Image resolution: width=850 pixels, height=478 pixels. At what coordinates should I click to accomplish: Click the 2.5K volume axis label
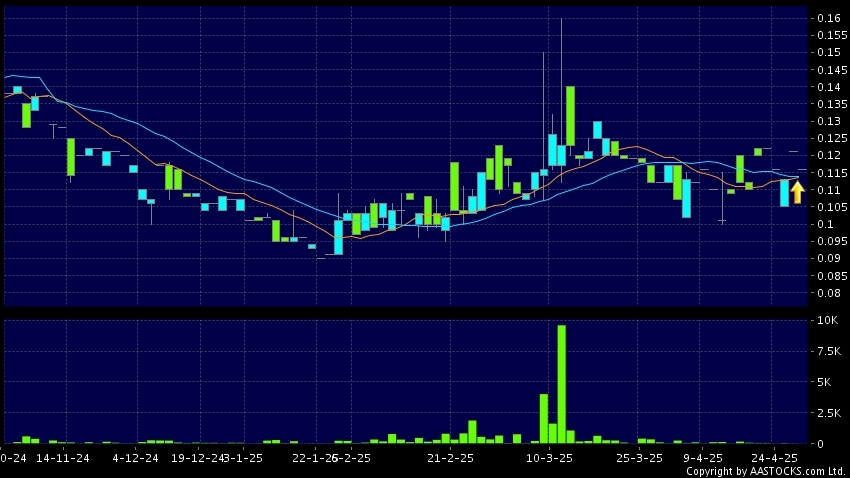click(829, 413)
